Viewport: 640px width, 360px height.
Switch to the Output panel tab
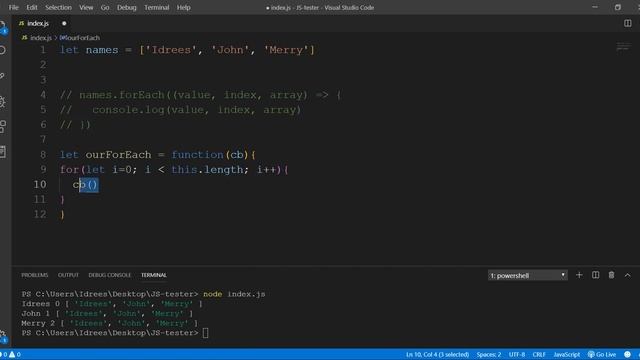[68, 275]
